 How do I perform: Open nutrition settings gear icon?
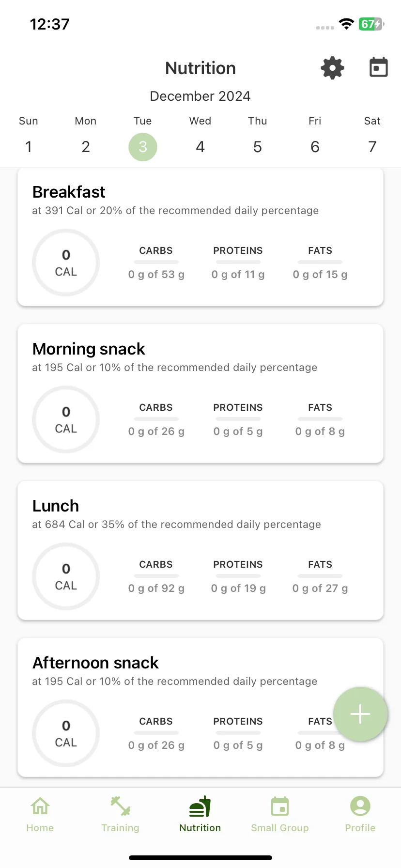[332, 68]
